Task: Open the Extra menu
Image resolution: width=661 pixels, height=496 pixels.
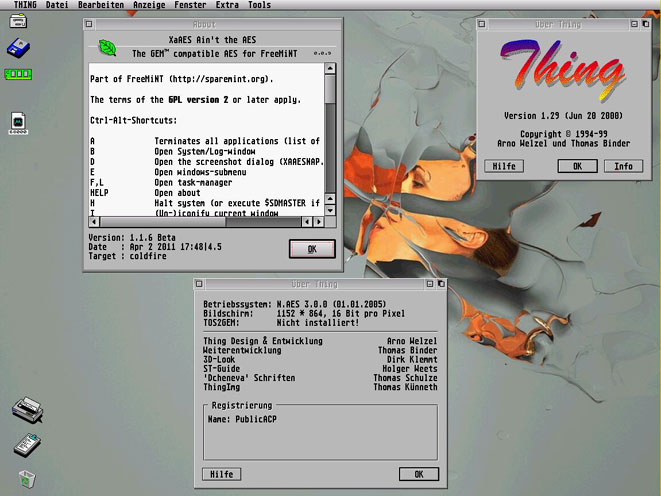Action: [227, 5]
